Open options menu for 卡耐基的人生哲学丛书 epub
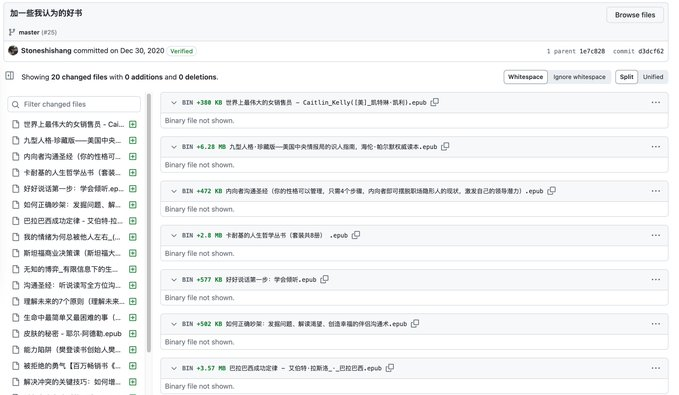The image size is (679, 395). pyautogui.click(x=656, y=235)
